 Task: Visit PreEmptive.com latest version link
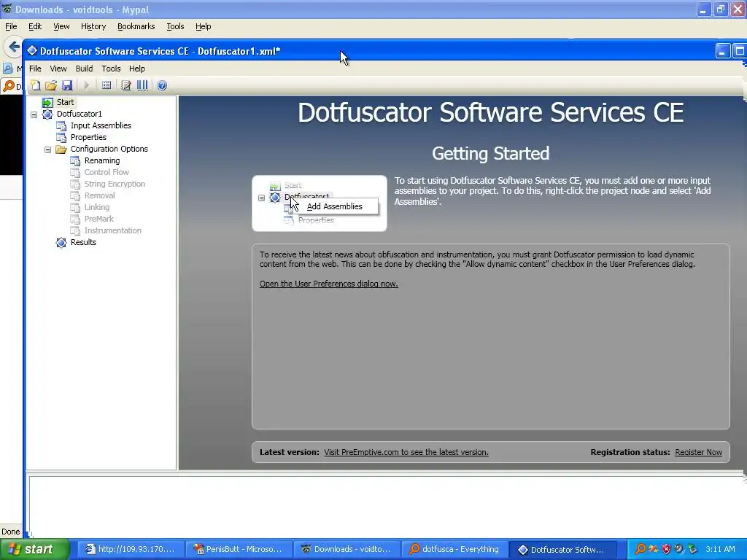pos(406,452)
